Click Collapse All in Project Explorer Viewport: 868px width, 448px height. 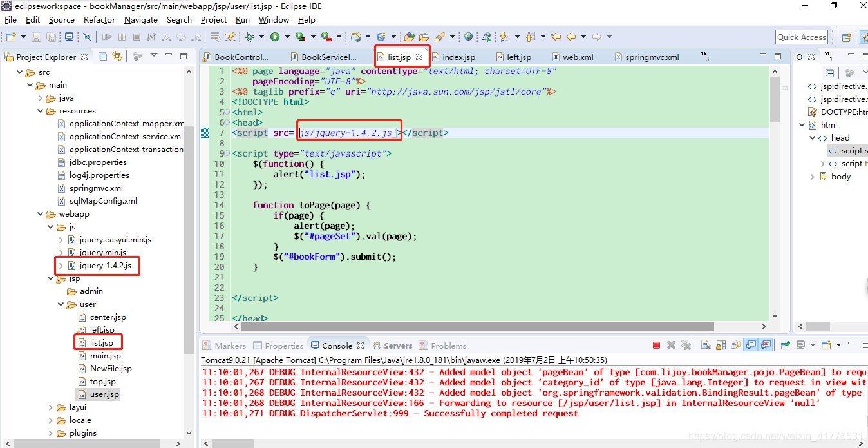[102, 57]
